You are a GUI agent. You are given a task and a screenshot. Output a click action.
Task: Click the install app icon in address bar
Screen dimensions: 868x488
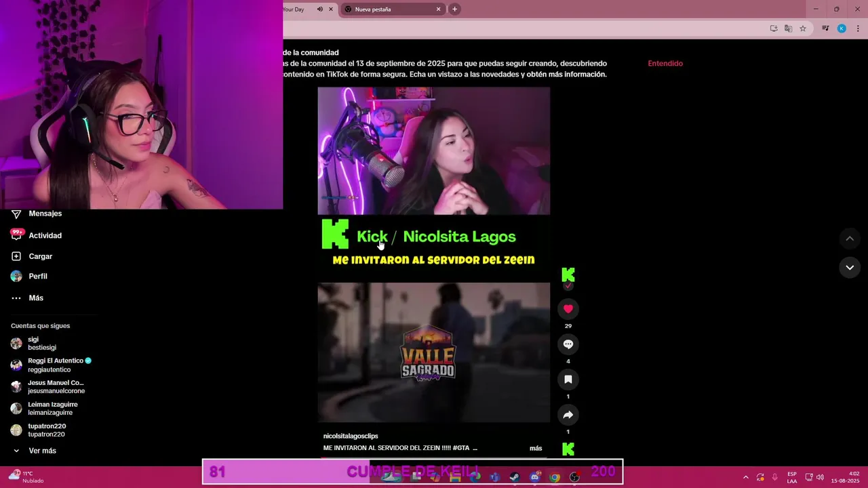pyautogui.click(x=774, y=28)
